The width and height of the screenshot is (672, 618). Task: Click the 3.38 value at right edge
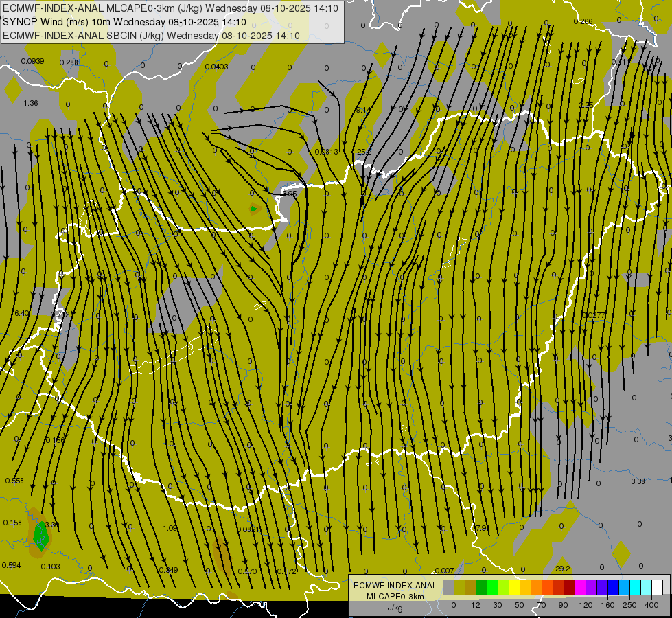638,481
